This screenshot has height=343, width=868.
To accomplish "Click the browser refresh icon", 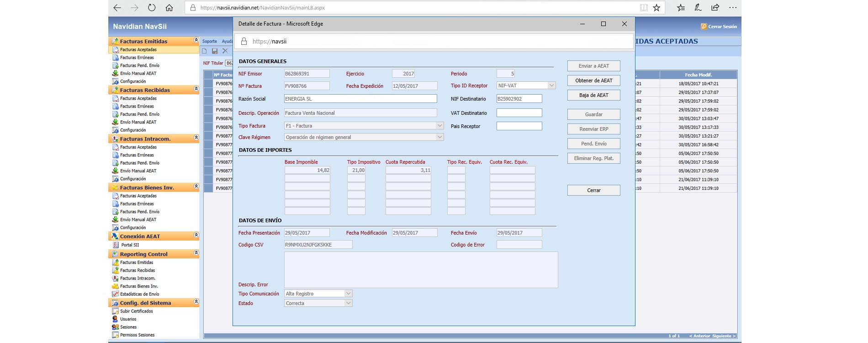I will pyautogui.click(x=152, y=8).
